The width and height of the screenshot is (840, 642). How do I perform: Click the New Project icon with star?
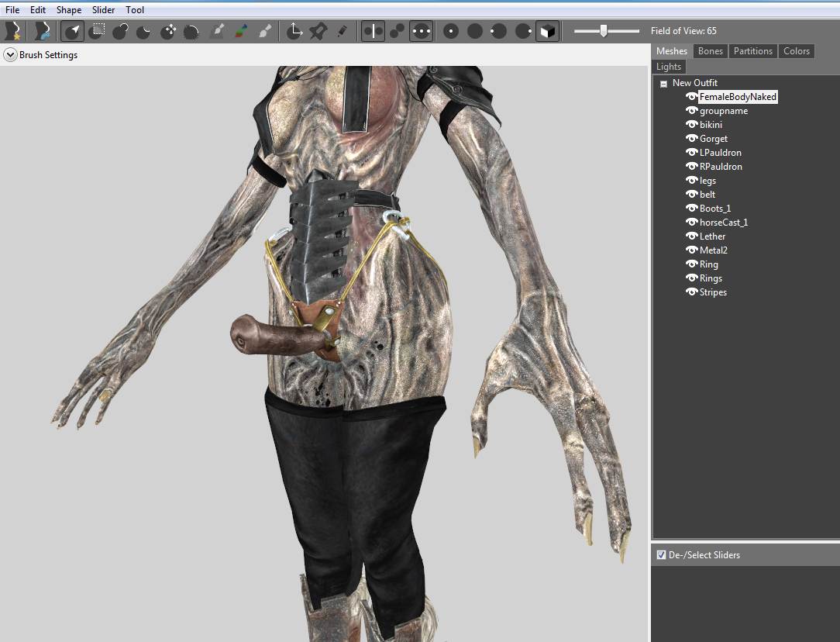(12, 31)
